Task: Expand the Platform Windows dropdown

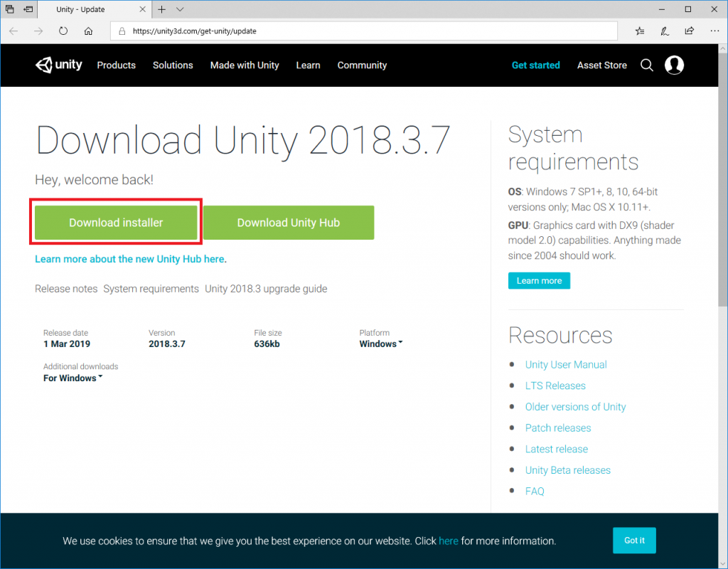Action: point(381,344)
